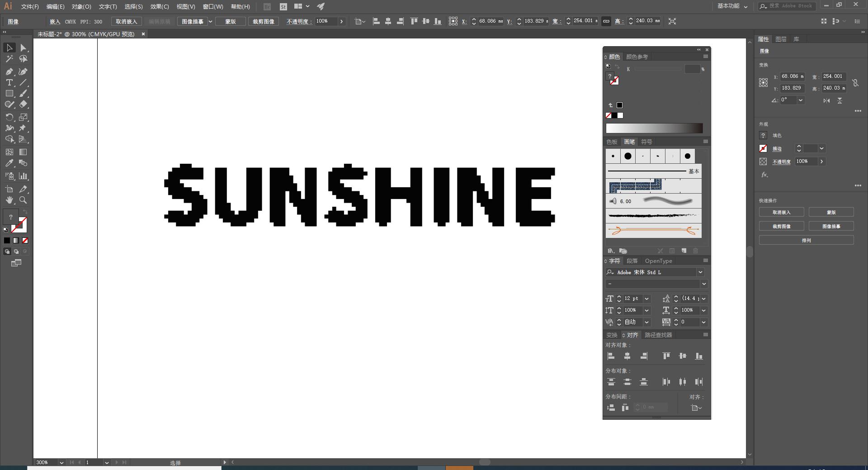Expand the zoom level dropdown
The height and width of the screenshot is (470, 868).
point(61,463)
